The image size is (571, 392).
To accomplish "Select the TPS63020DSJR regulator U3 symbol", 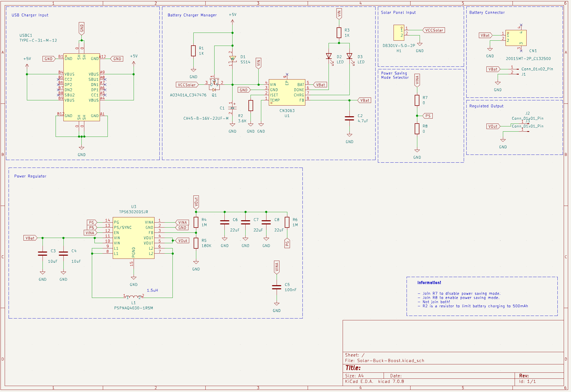I will pos(133,238).
